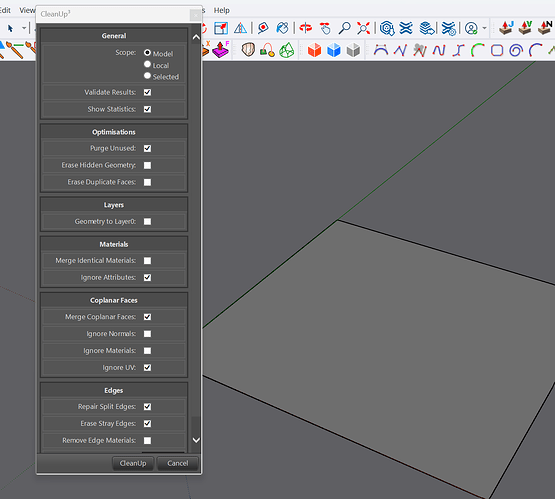This screenshot has height=499, width=555.
Task: Select the blue cube solid tool
Action: (x=333, y=50)
